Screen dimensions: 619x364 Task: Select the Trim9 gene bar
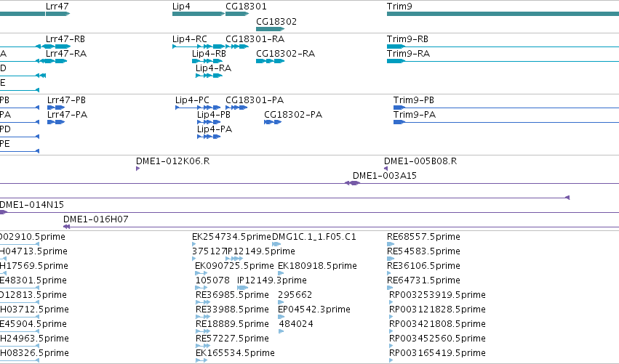pos(503,15)
